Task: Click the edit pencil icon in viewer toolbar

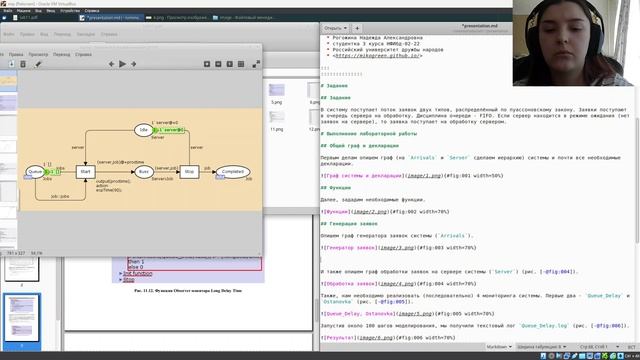Action: pyautogui.click(x=38, y=64)
